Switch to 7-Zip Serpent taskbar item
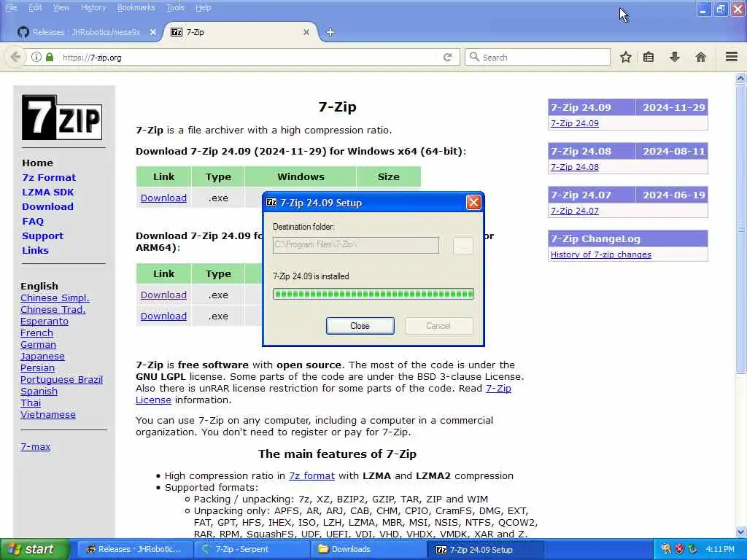The image size is (747, 560). [252, 549]
